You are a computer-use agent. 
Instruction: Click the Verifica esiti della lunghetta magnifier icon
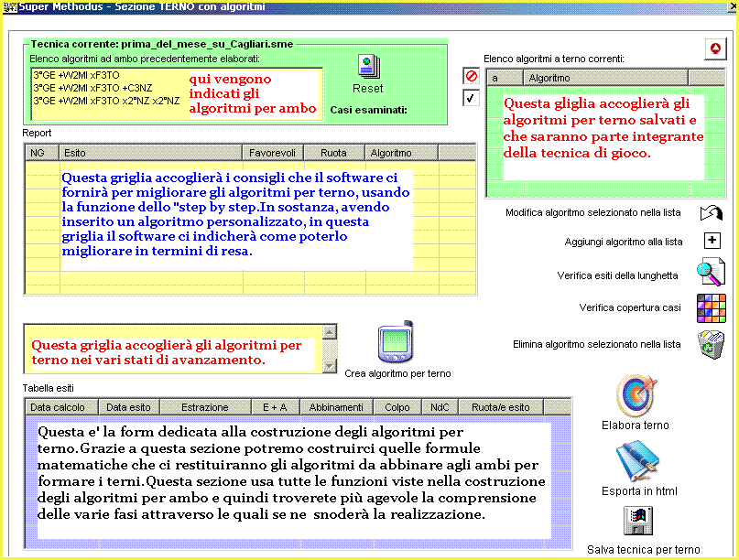(x=712, y=272)
